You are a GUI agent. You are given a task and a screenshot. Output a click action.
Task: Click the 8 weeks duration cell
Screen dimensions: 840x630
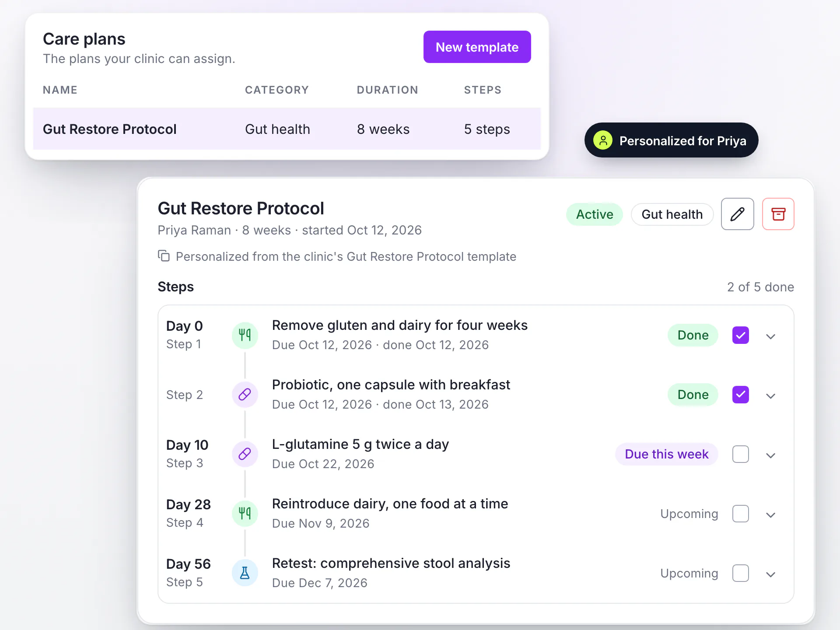click(383, 129)
